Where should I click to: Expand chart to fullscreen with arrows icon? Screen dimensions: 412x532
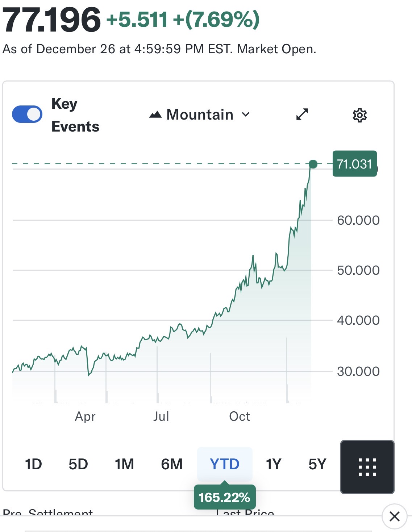pos(302,114)
